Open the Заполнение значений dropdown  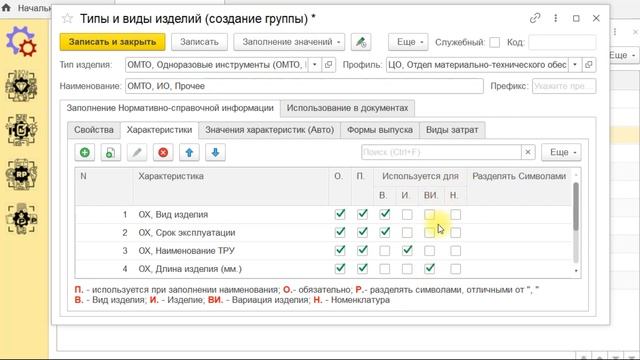coord(289,42)
